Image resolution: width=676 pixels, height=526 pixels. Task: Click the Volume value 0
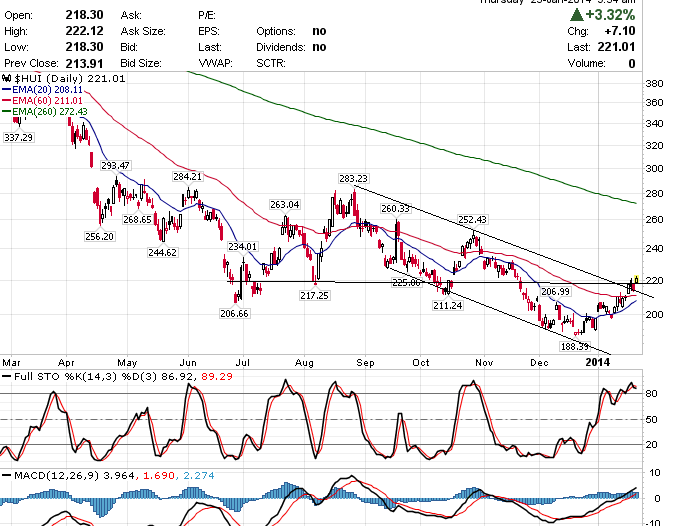tap(632, 63)
